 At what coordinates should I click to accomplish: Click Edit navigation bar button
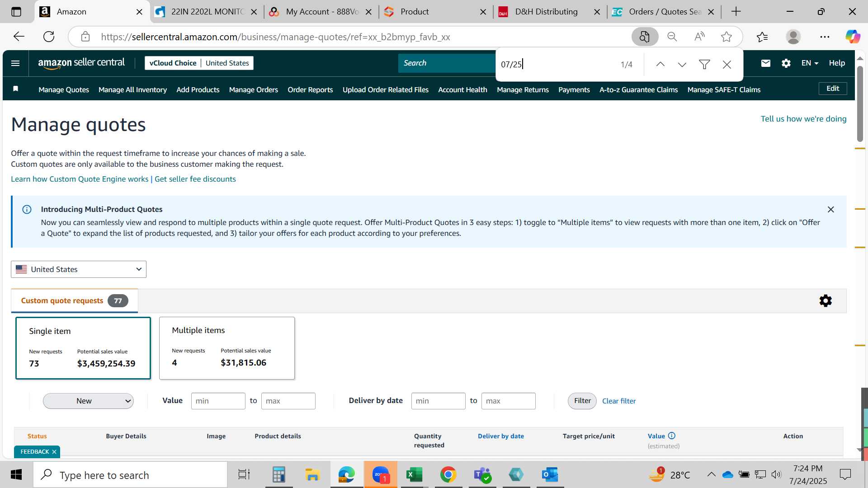833,89
